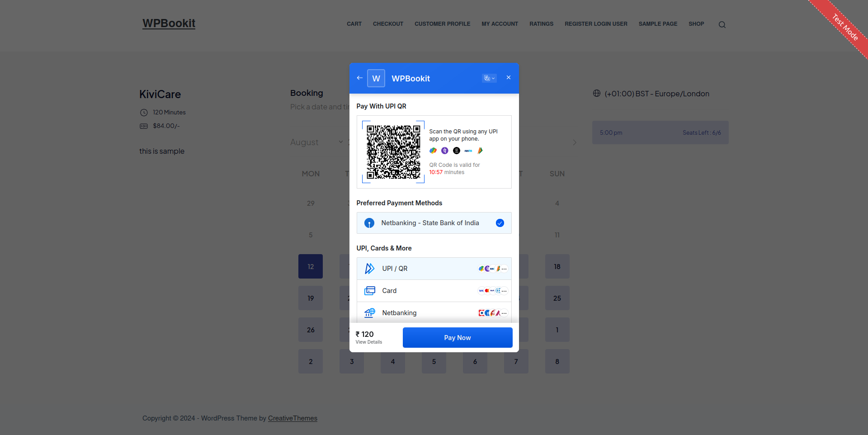Expand the August month dropdown
Image resolution: width=868 pixels, height=435 pixels.
click(x=317, y=142)
